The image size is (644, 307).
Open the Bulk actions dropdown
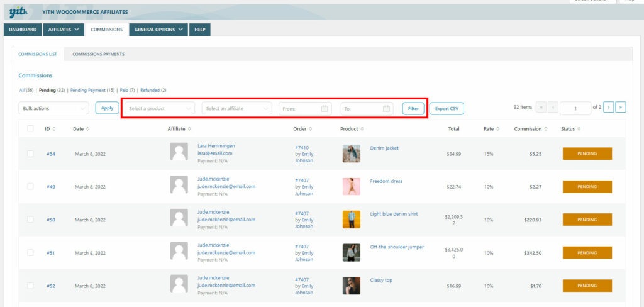53,108
